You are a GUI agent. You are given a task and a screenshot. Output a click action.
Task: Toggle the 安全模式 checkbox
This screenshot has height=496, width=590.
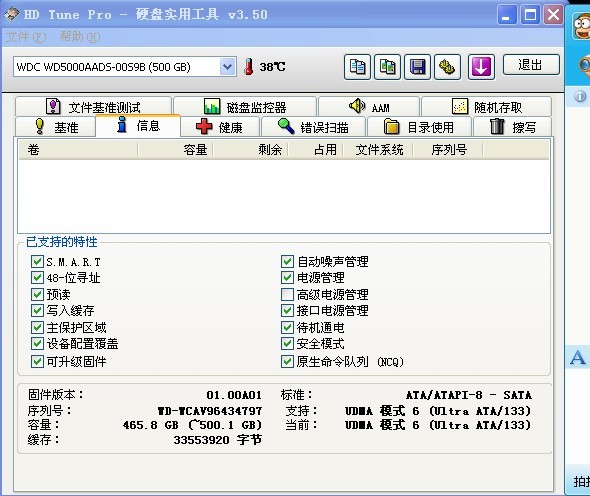click(x=287, y=343)
